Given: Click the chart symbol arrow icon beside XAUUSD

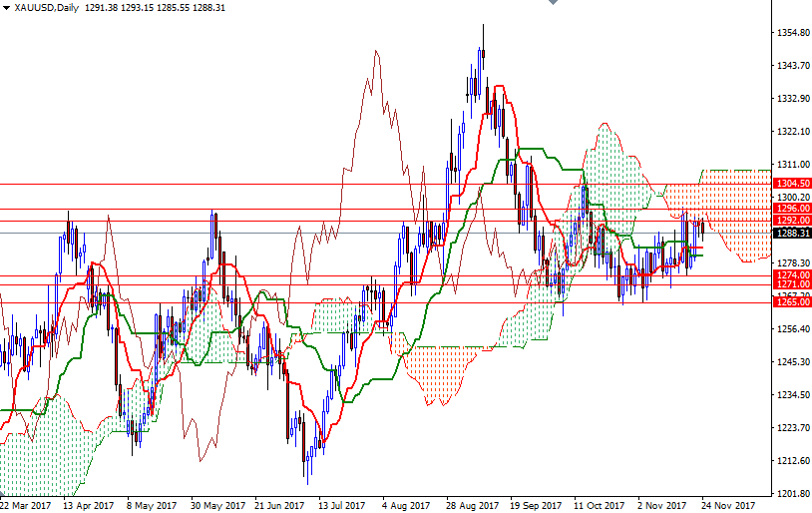Looking at the screenshot, I should click(x=7, y=7).
